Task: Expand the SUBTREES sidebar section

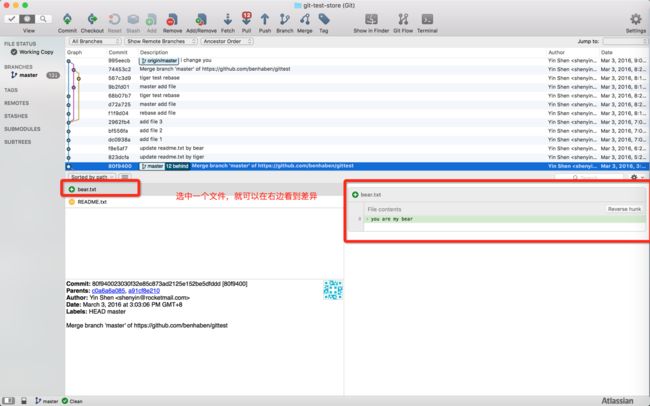Action: coord(17,141)
